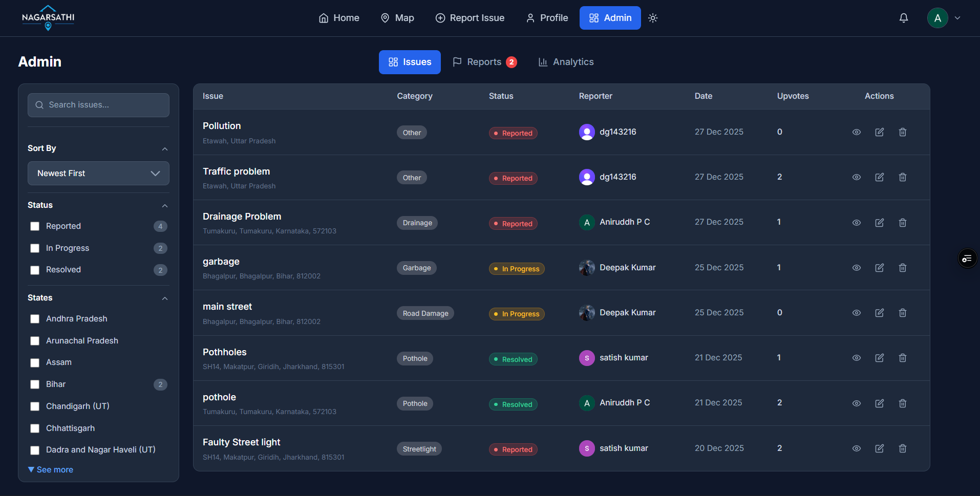View the garbage issue details
Screen dimensions: 980x496
(857, 268)
